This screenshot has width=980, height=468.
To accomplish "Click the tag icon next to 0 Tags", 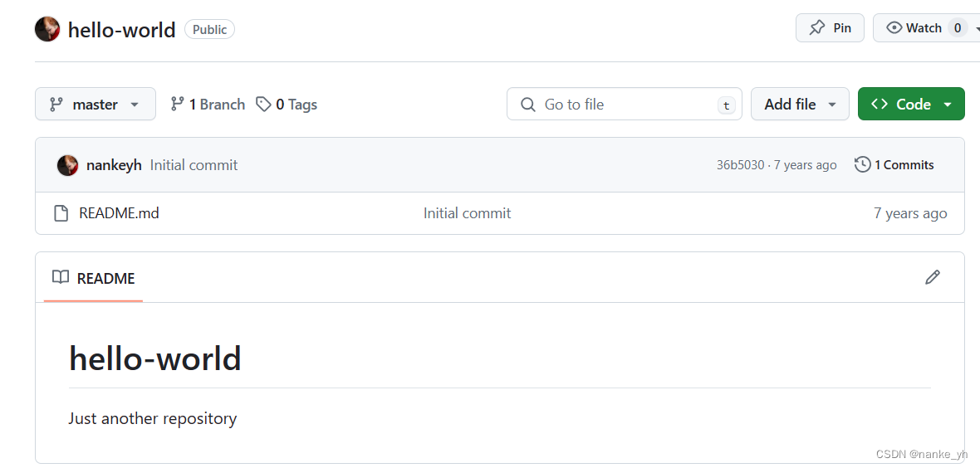I will click(x=264, y=105).
